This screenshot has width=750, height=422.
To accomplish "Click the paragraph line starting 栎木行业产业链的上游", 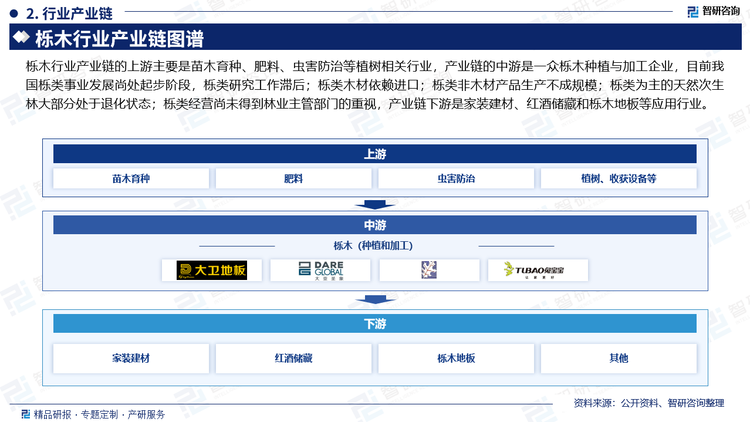I will point(375,66).
